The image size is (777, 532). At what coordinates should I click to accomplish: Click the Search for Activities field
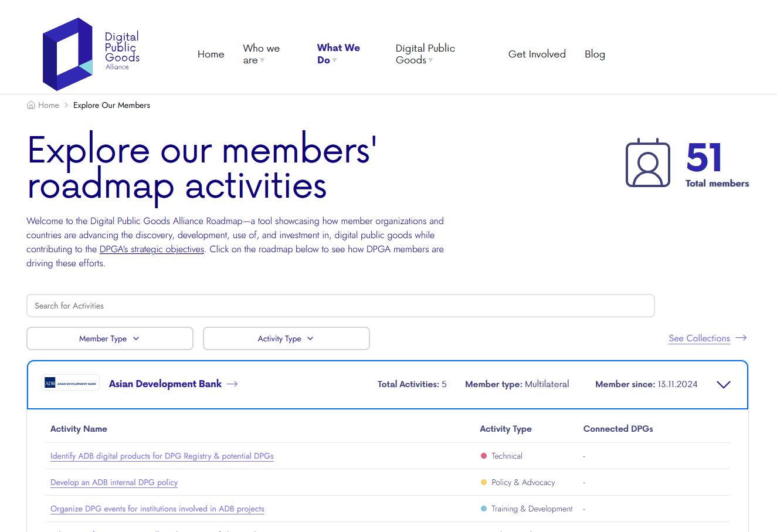pyautogui.click(x=340, y=306)
